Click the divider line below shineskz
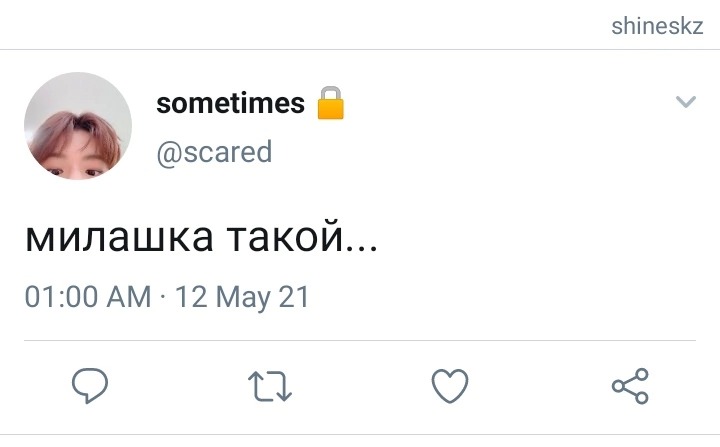The height and width of the screenshot is (447, 720). [x=360, y=49]
